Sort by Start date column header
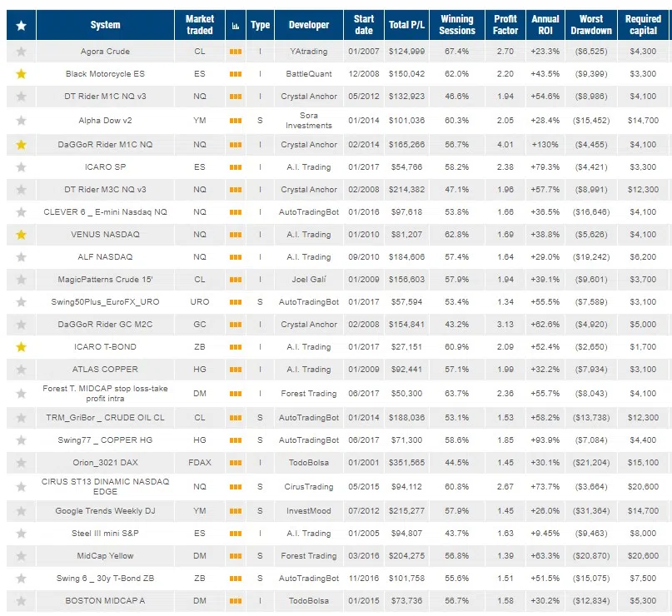Image resolution: width=672 pixels, height=616 pixels. [x=364, y=25]
